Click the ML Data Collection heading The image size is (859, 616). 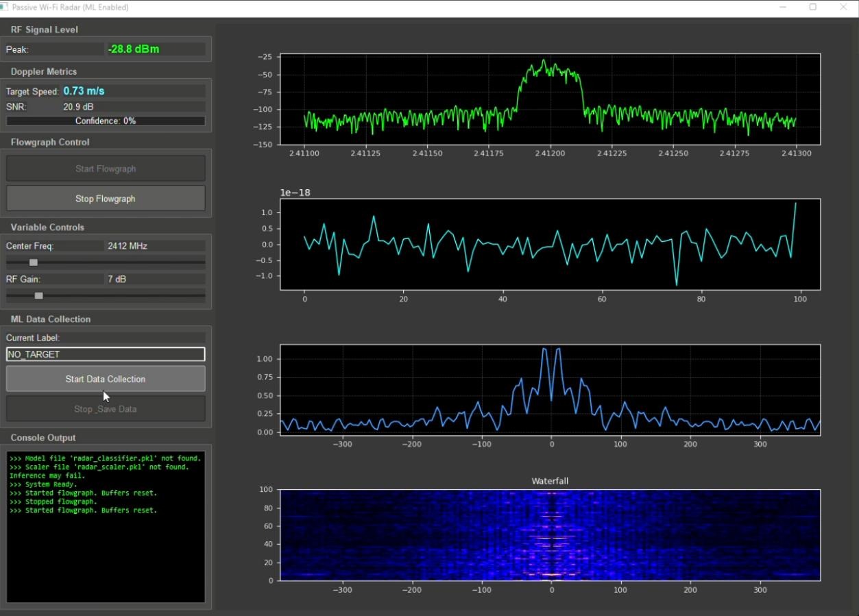[51, 319]
